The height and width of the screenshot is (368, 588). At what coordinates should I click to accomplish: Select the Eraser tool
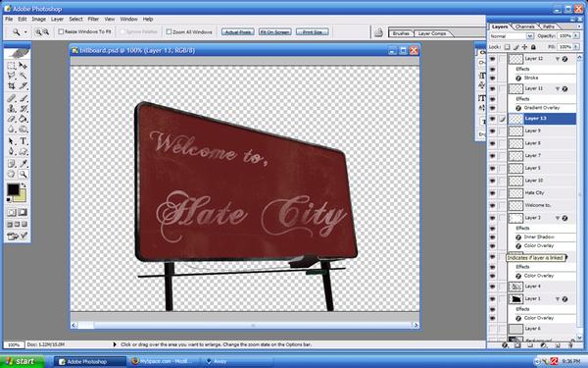point(11,119)
